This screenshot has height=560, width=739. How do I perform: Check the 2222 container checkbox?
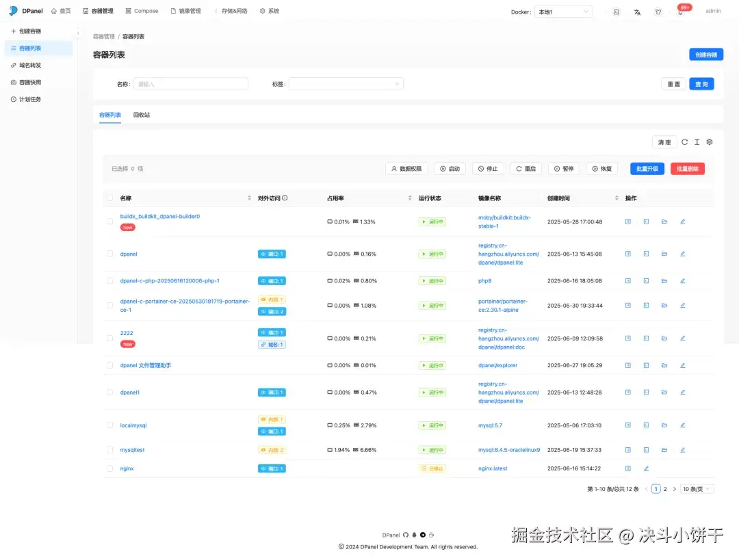click(109, 338)
